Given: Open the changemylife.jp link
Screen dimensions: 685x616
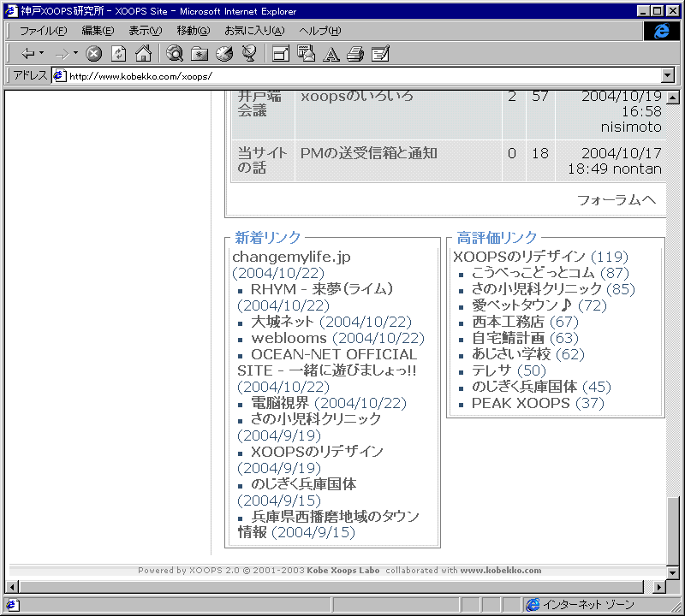Looking at the screenshot, I should [x=291, y=258].
